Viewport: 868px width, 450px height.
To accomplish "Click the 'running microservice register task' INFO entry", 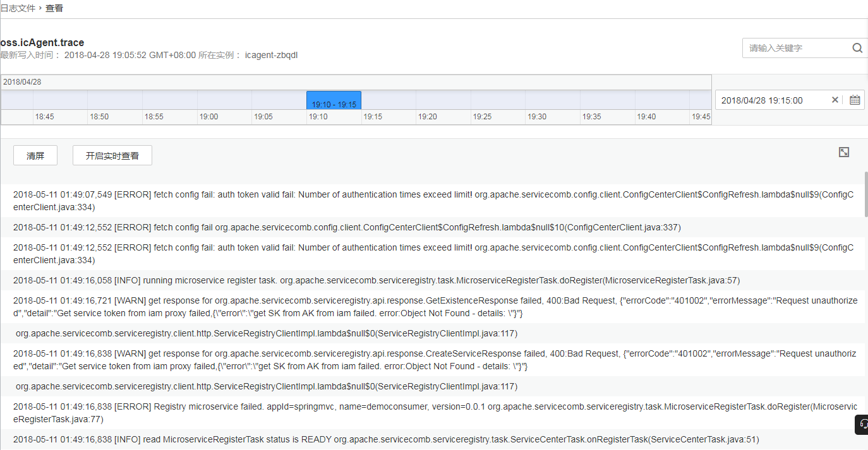I will click(x=376, y=280).
